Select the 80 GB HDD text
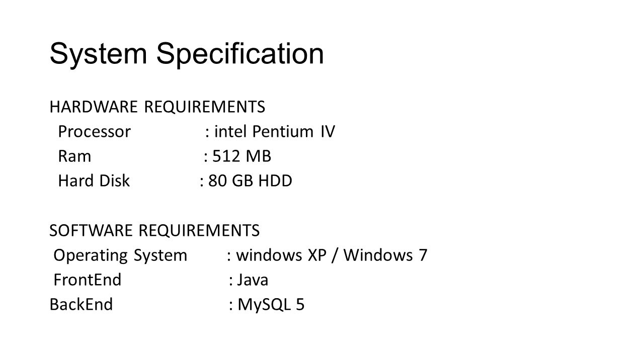Image resolution: width=644 pixels, height=362 pixels. pos(250,181)
